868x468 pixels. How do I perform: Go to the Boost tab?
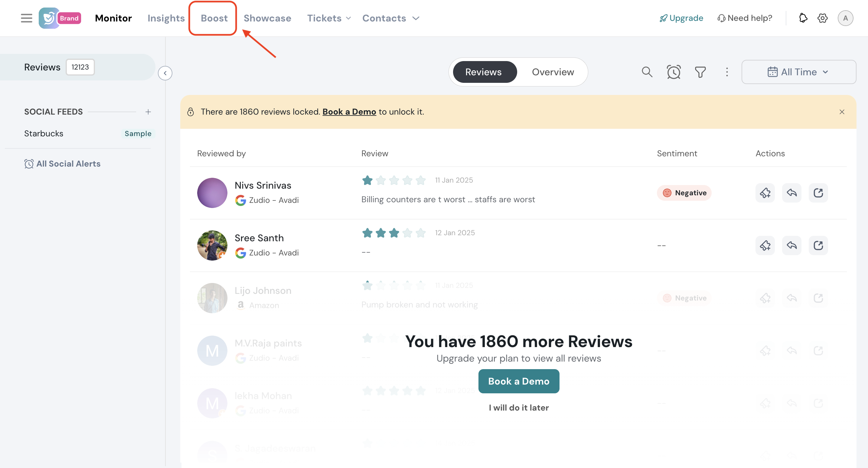click(214, 18)
